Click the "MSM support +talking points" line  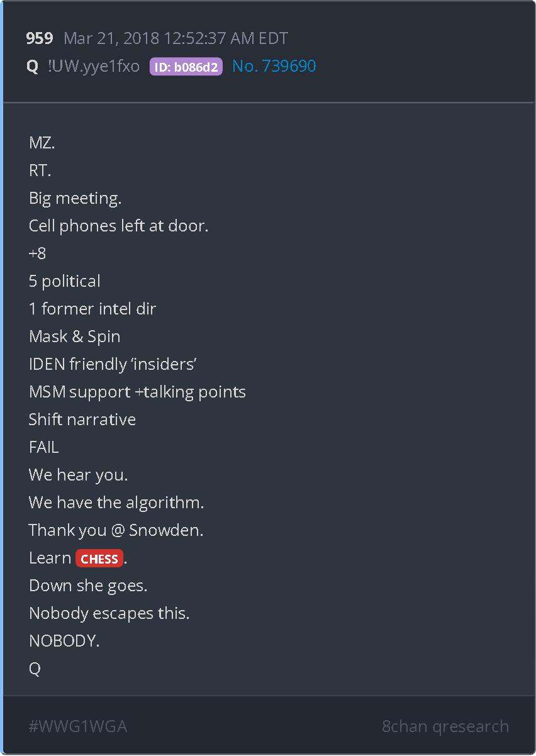(137, 392)
